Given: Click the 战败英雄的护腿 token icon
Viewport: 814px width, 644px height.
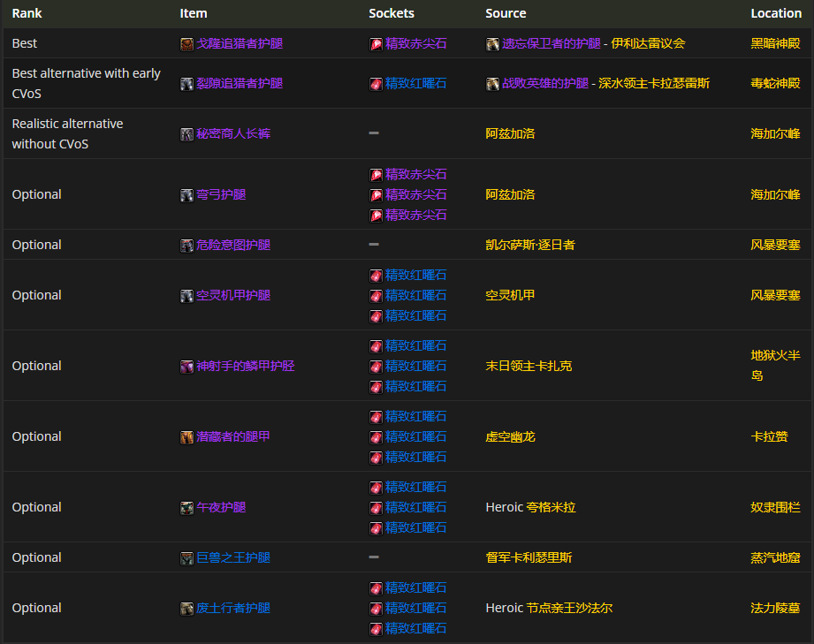Looking at the screenshot, I should point(492,84).
